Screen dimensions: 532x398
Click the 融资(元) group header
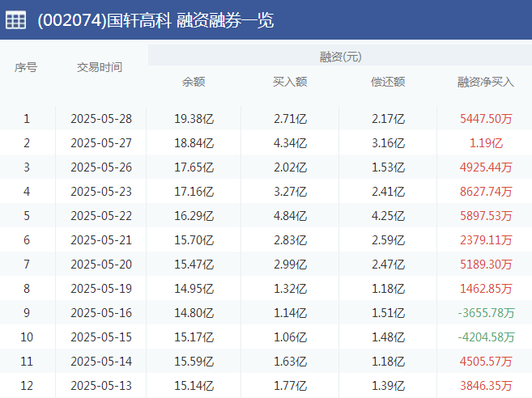340,57
